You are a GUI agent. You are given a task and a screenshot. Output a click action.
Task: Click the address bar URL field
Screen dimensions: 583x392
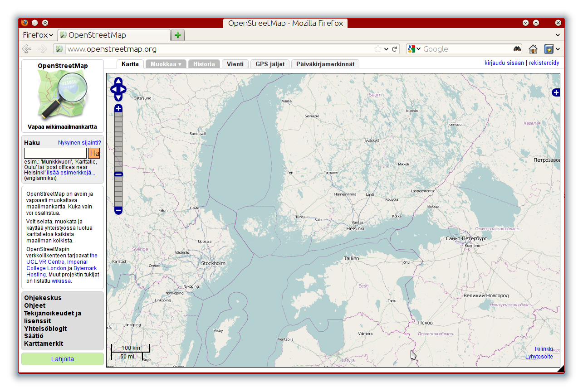[219, 49]
